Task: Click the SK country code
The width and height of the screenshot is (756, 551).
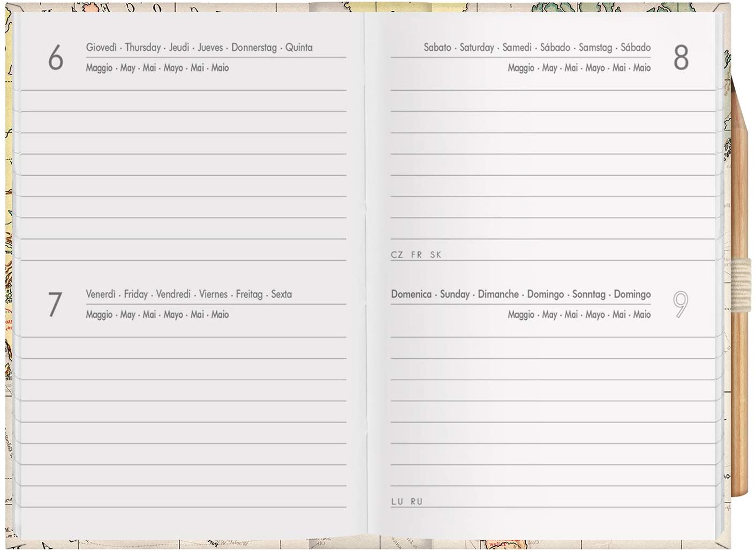Action: click(x=436, y=255)
